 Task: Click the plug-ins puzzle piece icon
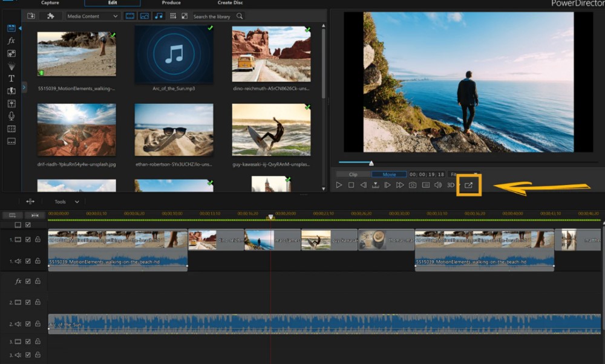click(x=51, y=16)
